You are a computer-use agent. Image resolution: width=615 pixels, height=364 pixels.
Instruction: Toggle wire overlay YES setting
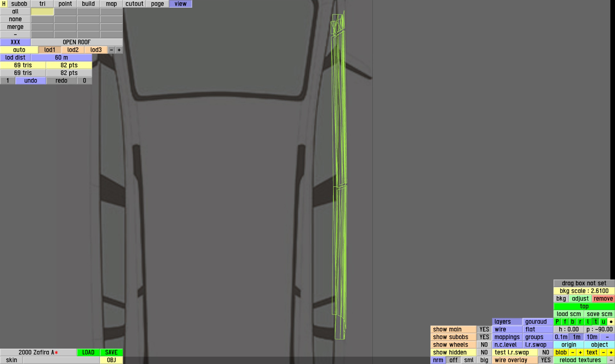point(545,360)
